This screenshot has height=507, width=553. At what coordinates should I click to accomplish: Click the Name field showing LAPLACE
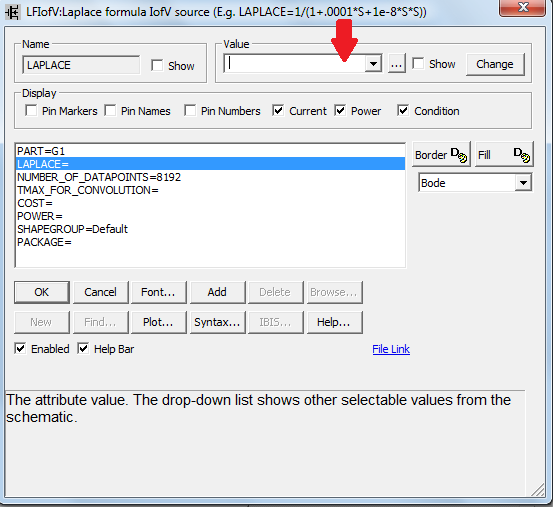(x=81, y=65)
